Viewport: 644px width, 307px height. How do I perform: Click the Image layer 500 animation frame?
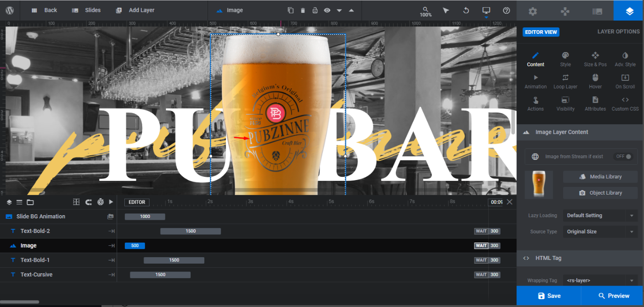click(135, 246)
